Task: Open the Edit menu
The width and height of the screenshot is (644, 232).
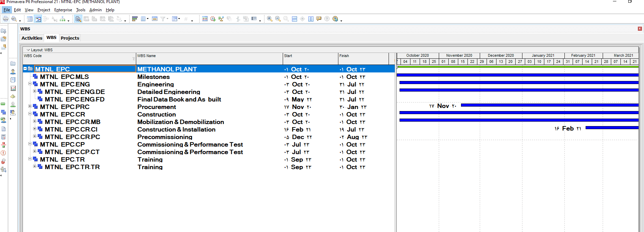Action: tap(17, 10)
